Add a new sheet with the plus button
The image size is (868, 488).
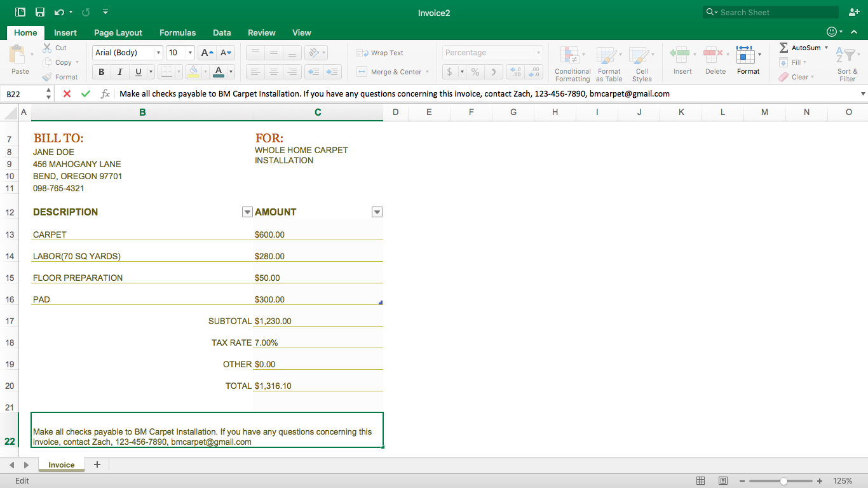[x=97, y=464]
